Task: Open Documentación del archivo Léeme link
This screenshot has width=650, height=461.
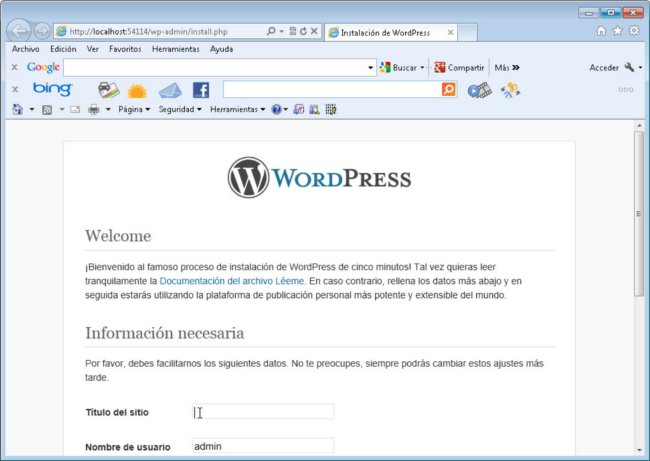Action: (x=232, y=281)
